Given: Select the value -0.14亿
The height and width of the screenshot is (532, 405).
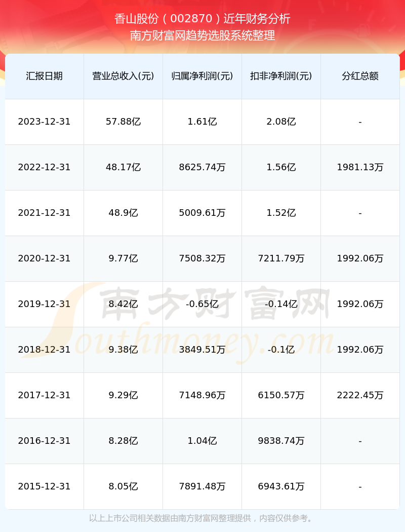Looking at the screenshot, I should [281, 304].
